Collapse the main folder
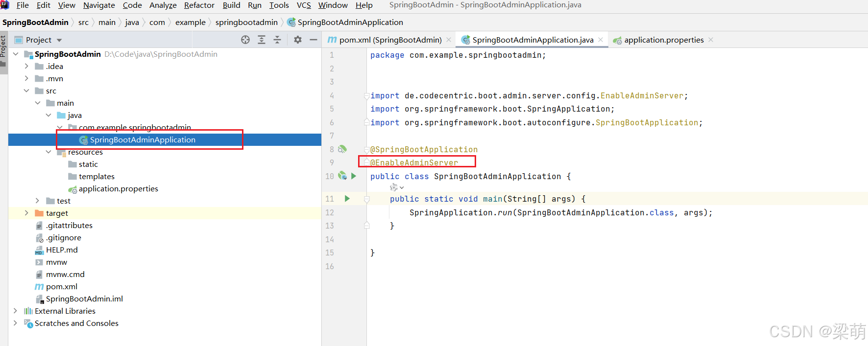Image resolution: width=868 pixels, height=346 pixels. (38, 103)
